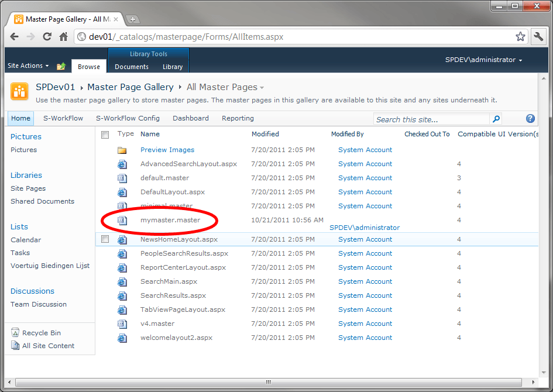This screenshot has height=392, width=553.
Task: Click the mymaster.master file type icon
Action: pos(122,221)
